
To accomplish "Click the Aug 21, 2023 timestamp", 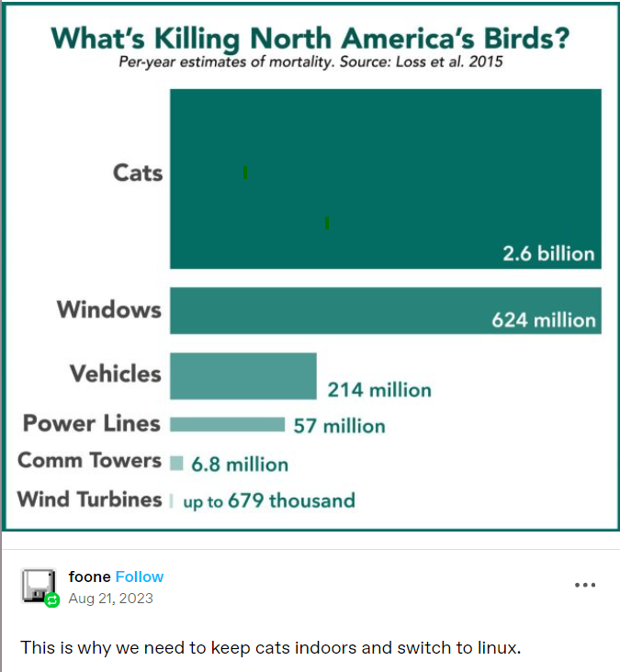I will click(x=110, y=599).
